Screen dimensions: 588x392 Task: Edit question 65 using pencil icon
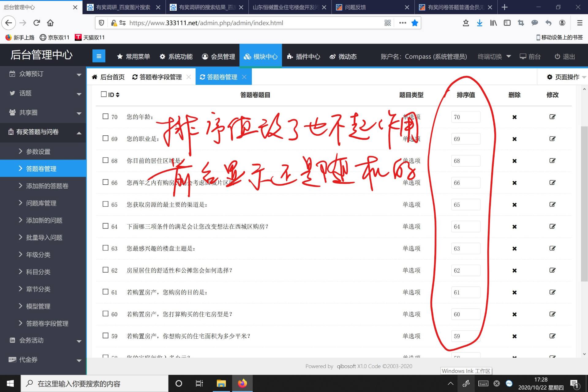click(552, 205)
